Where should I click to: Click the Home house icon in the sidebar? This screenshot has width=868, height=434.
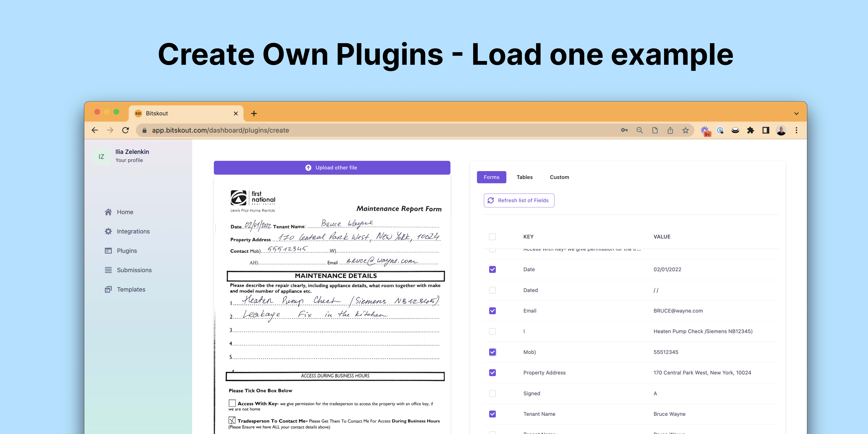[108, 212]
